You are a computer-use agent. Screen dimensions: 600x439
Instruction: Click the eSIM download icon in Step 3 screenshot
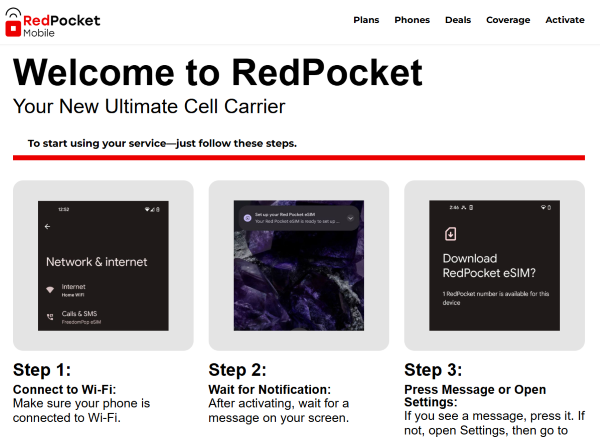pyautogui.click(x=450, y=233)
